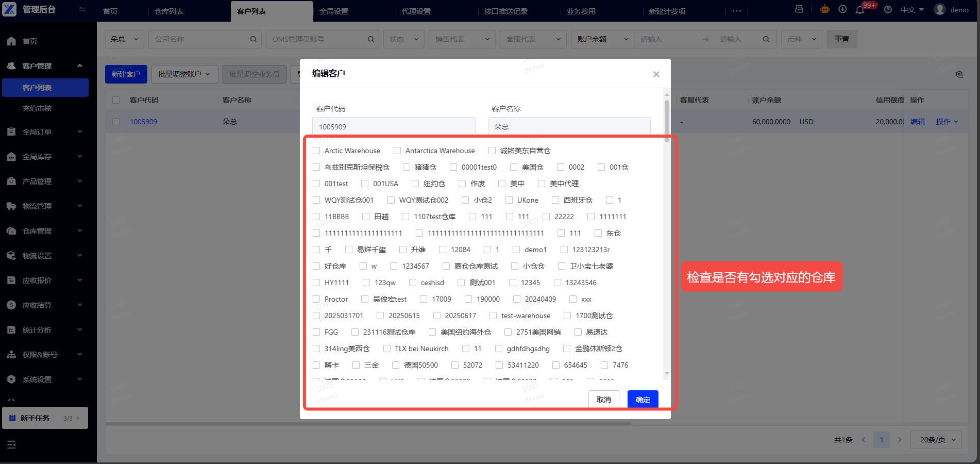Click the demo user avatar
980x464 pixels.
[940, 9]
